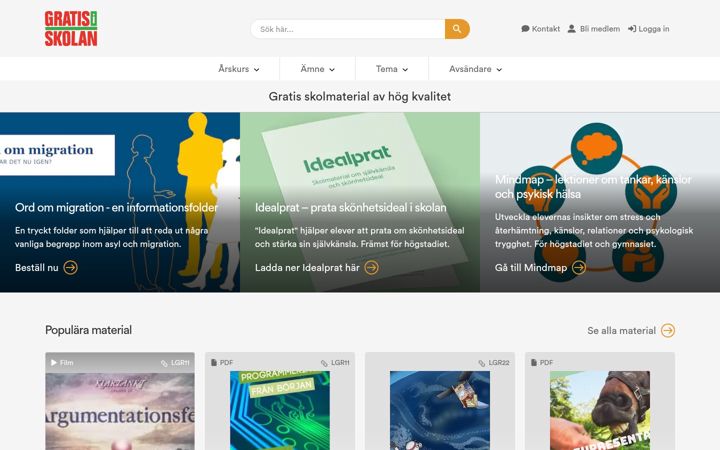720x450 pixels.
Task: Expand the Avsändare dropdown chevron
Action: click(499, 70)
